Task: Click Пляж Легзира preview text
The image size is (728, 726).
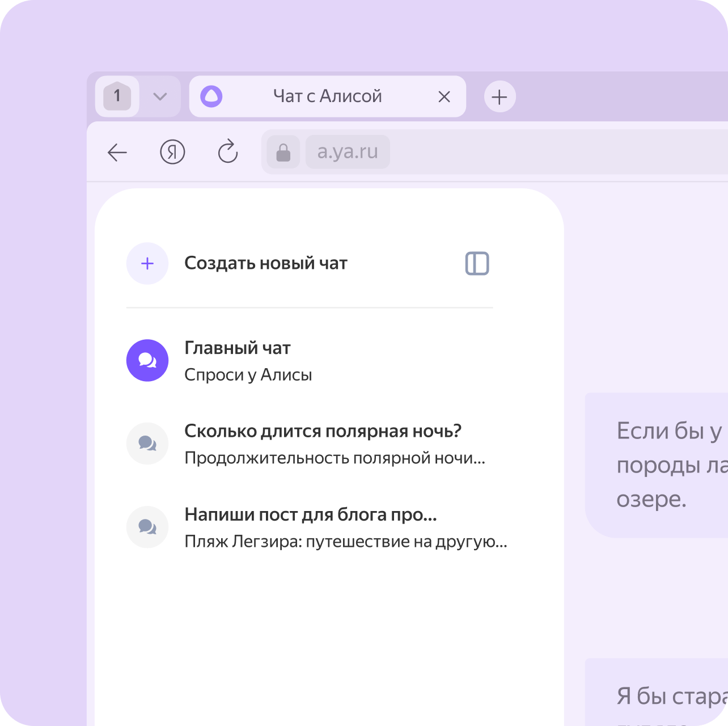Action: (x=346, y=542)
